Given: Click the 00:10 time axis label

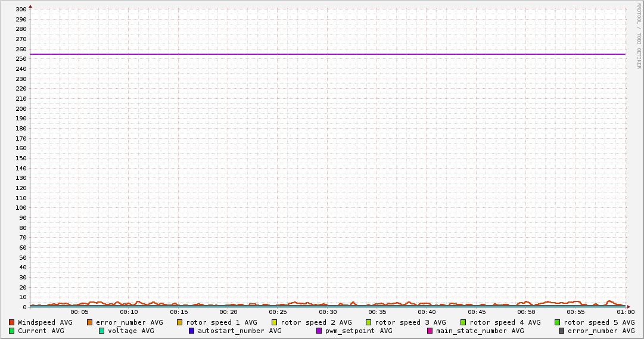Looking at the screenshot, I should coord(129,312).
